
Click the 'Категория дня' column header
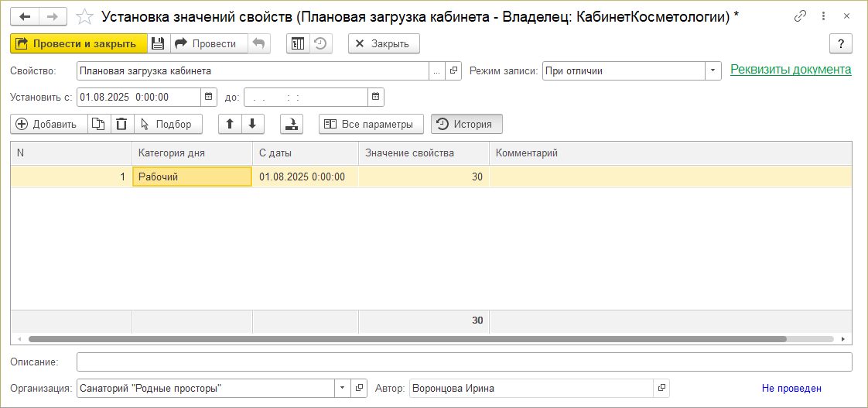[x=192, y=153]
